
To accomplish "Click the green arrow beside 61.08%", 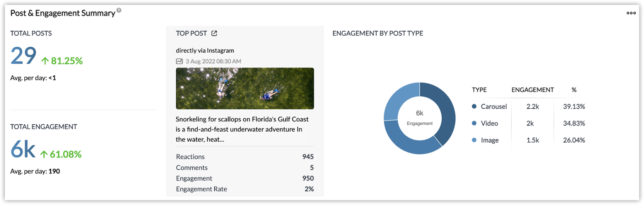I will [44, 155].
